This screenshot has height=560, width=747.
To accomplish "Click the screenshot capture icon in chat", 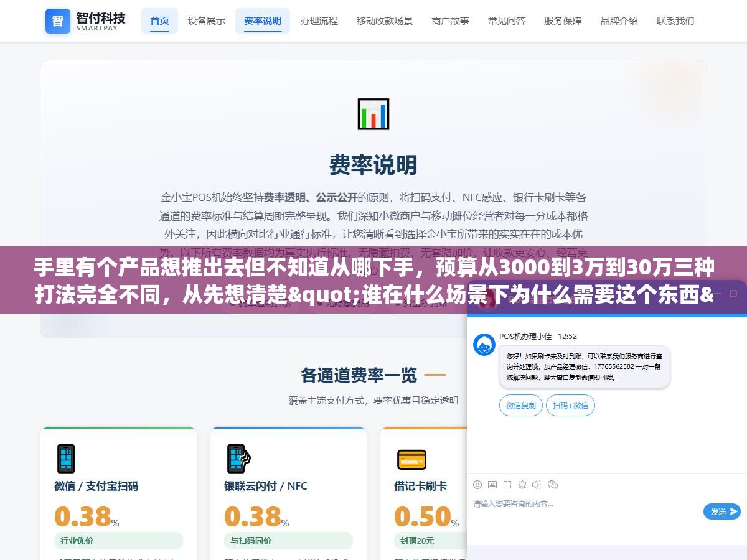I will click(507, 485).
